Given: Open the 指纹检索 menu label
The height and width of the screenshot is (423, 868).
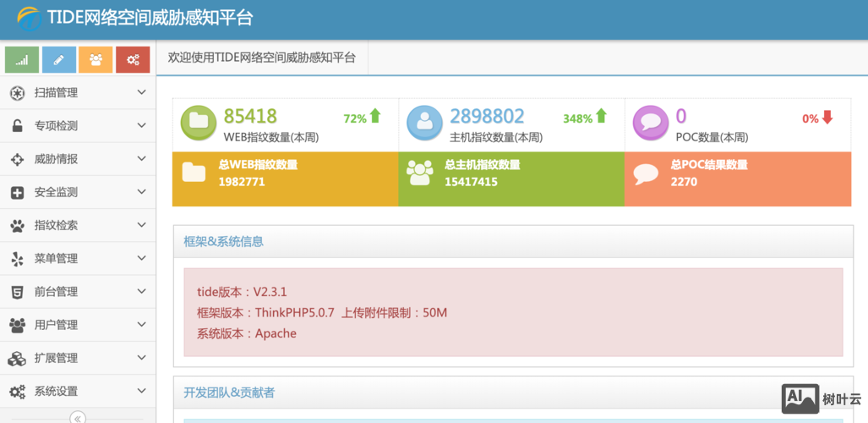Looking at the screenshot, I should [56, 226].
